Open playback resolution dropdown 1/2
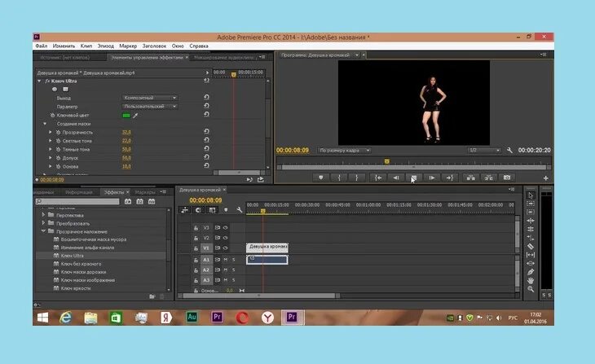The image size is (595, 364). coord(484,150)
